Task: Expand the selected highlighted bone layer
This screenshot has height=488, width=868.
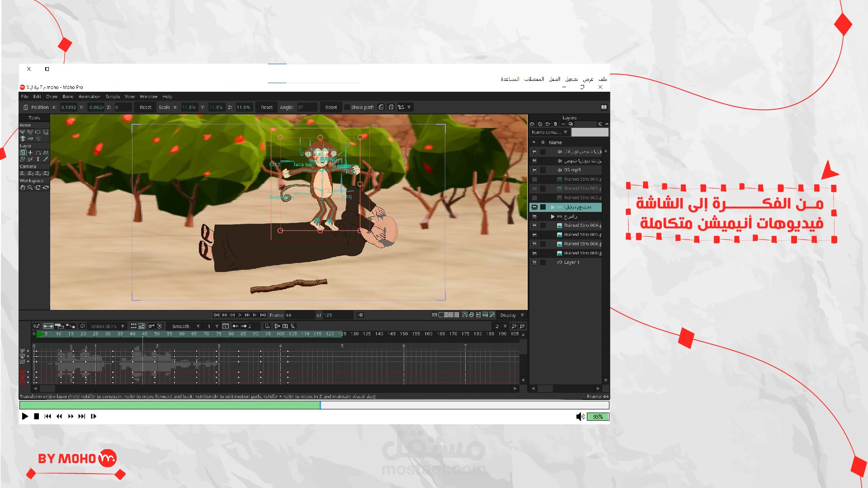Action: pos(552,207)
